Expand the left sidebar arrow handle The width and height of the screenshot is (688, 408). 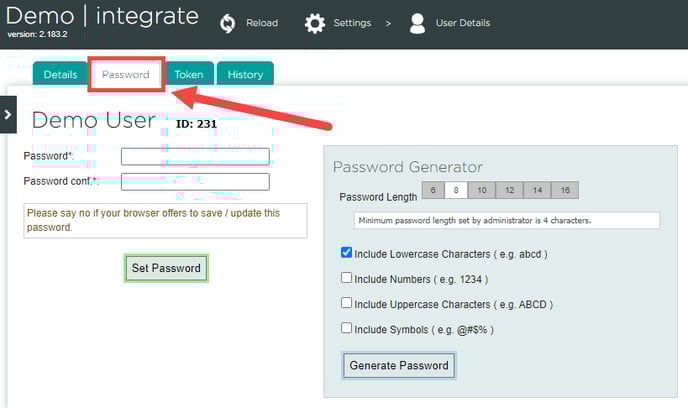(x=8, y=114)
